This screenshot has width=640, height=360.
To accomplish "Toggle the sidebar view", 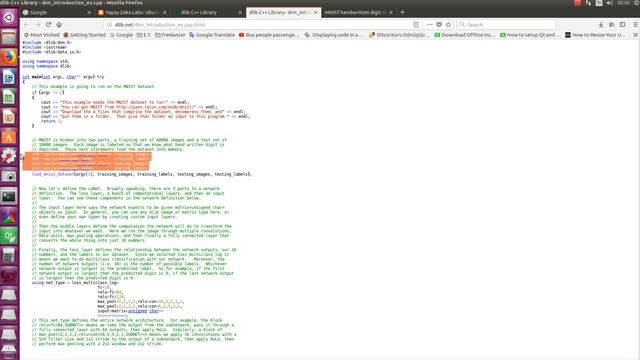I will [x=622, y=24].
